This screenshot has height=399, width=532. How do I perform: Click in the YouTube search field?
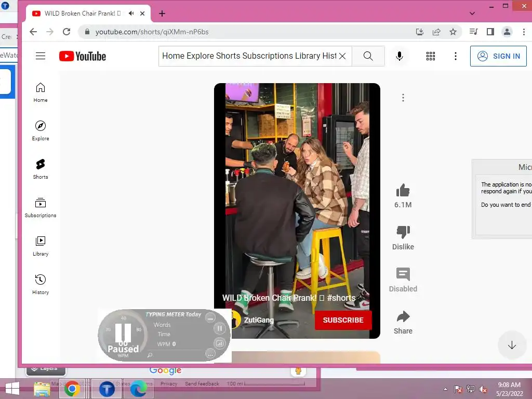click(x=249, y=56)
